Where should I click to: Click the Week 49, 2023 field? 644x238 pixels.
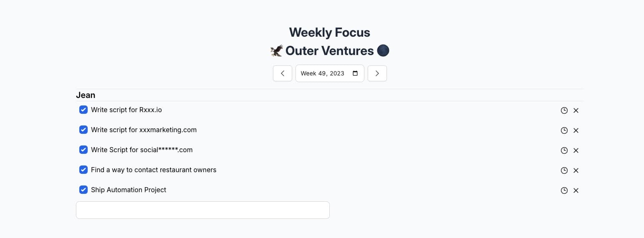(x=323, y=73)
